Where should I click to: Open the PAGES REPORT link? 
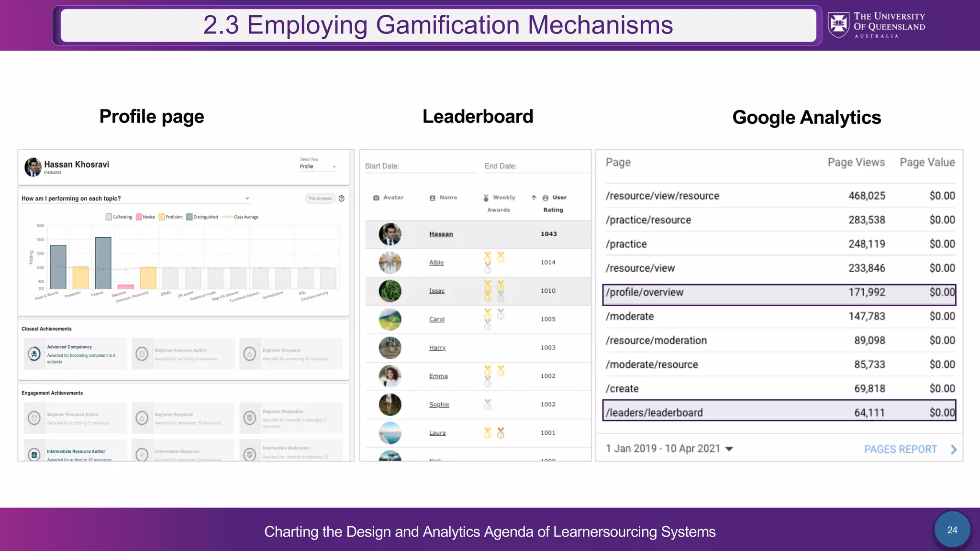(x=900, y=449)
